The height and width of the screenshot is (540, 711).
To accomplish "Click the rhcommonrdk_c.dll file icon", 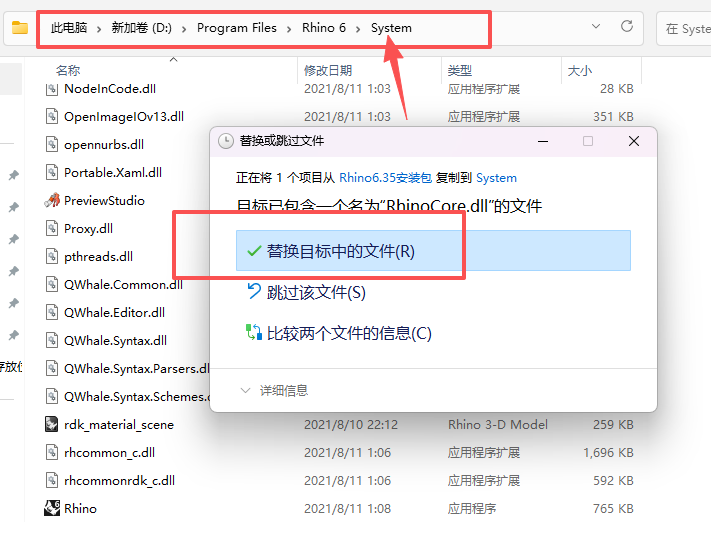I will (x=52, y=481).
